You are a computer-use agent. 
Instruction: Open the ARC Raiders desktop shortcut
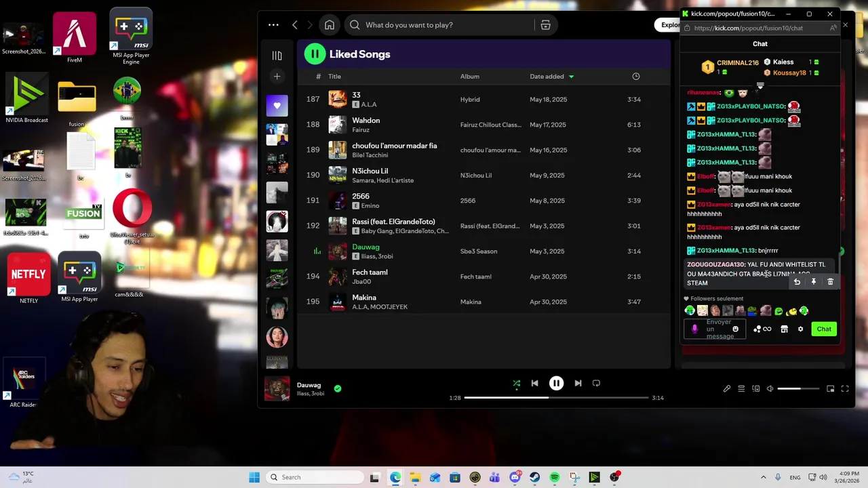(24, 383)
